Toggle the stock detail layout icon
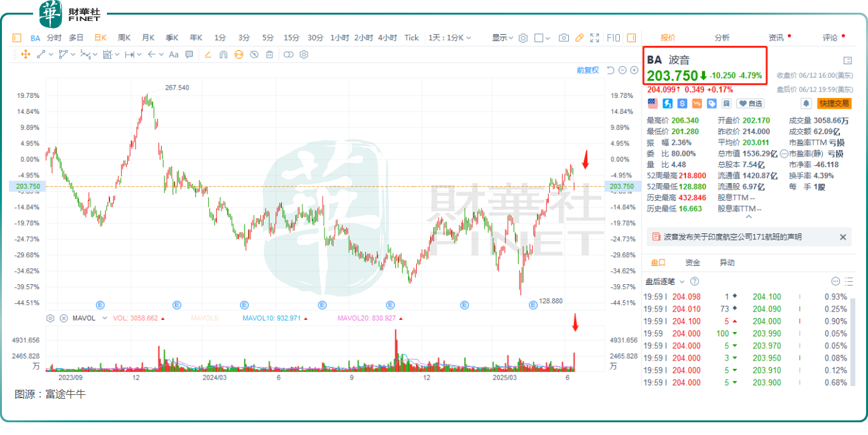 pos(848,60)
